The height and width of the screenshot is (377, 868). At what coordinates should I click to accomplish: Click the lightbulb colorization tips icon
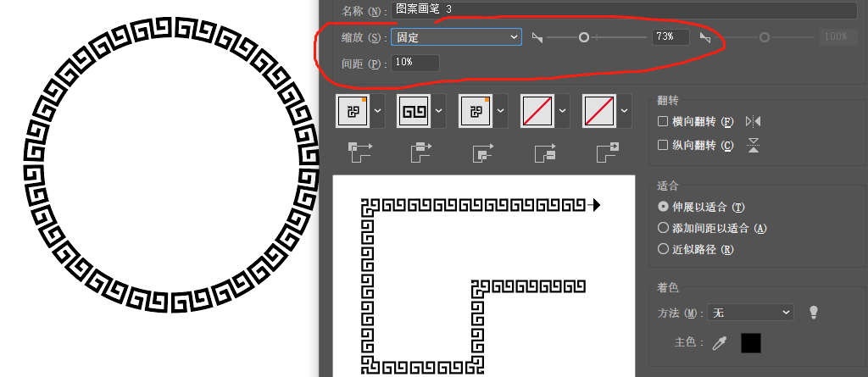coord(813,313)
